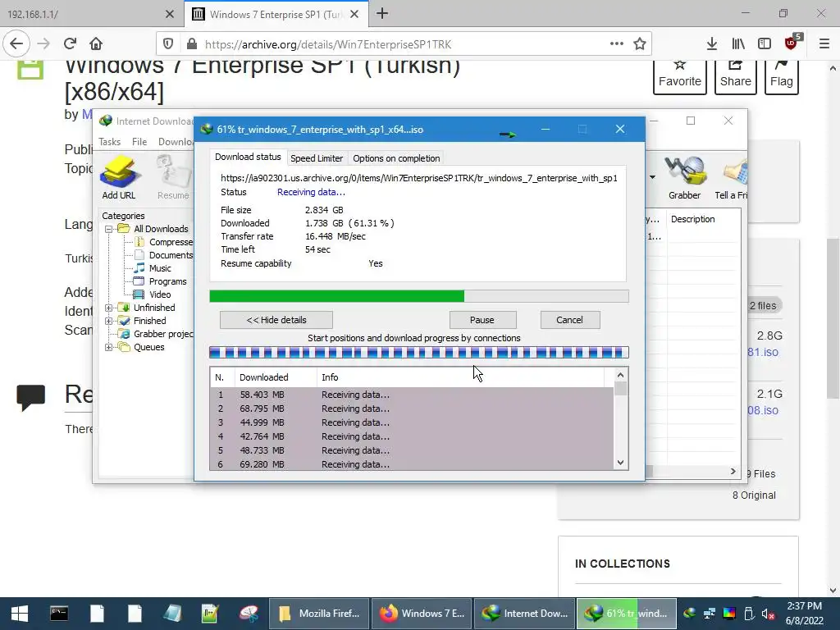Switch to Options on completion tab
The image size is (840, 630).
click(x=396, y=158)
